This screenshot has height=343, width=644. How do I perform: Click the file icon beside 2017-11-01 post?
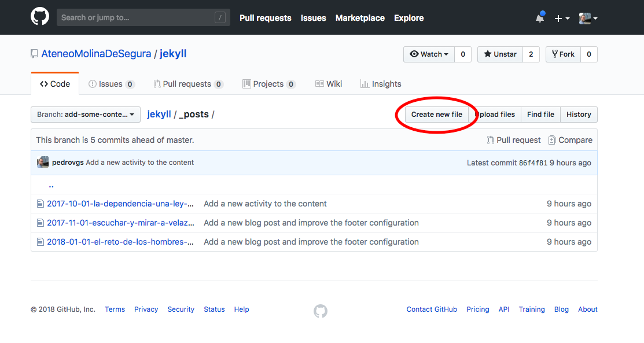(41, 223)
